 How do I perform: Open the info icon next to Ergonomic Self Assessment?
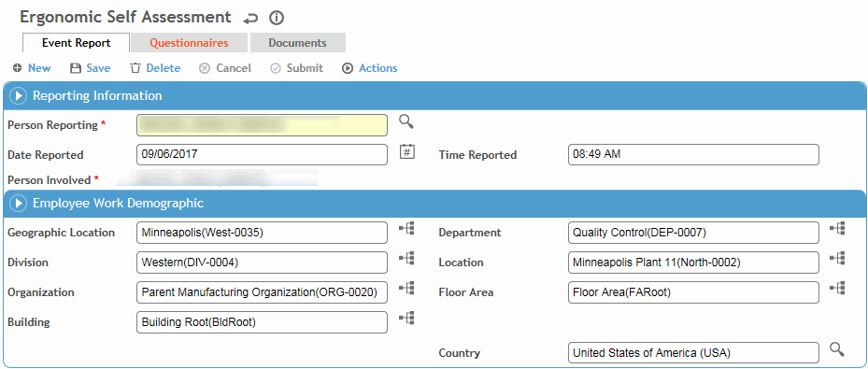pos(277,19)
